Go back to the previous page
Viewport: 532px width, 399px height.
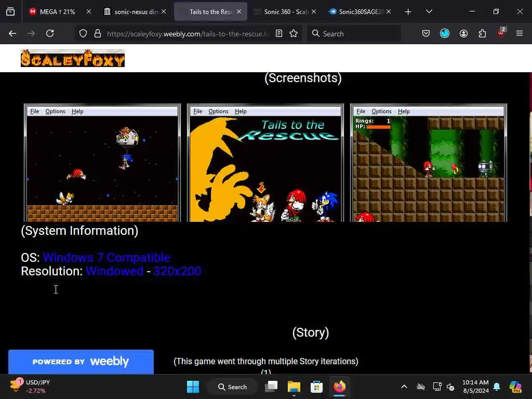pyautogui.click(x=12, y=34)
